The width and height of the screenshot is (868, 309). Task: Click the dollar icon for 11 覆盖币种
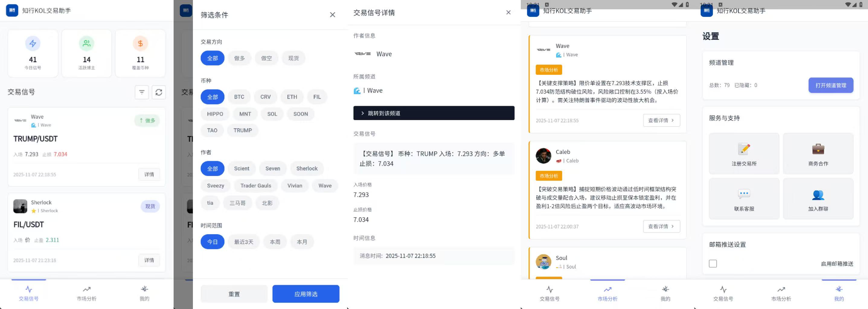click(x=140, y=43)
